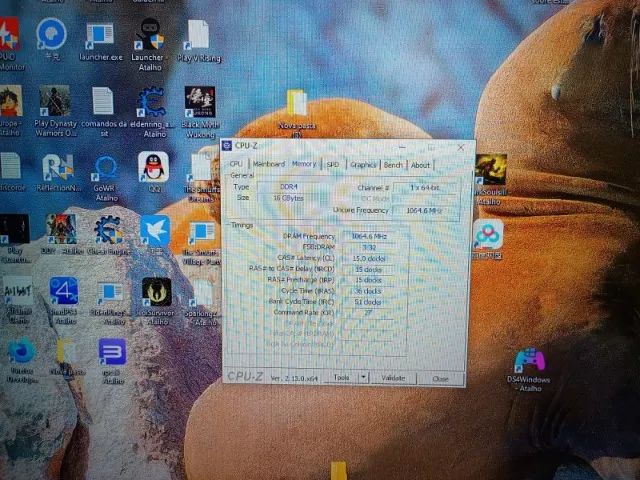Open the ReflectionN desktop shortcut
The image size is (640, 480).
[x=58, y=172]
